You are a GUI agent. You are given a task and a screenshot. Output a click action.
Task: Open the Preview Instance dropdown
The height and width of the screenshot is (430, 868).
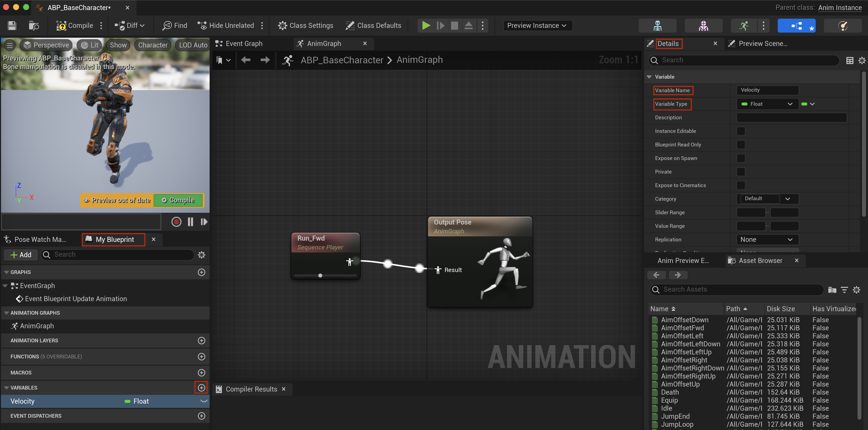538,26
